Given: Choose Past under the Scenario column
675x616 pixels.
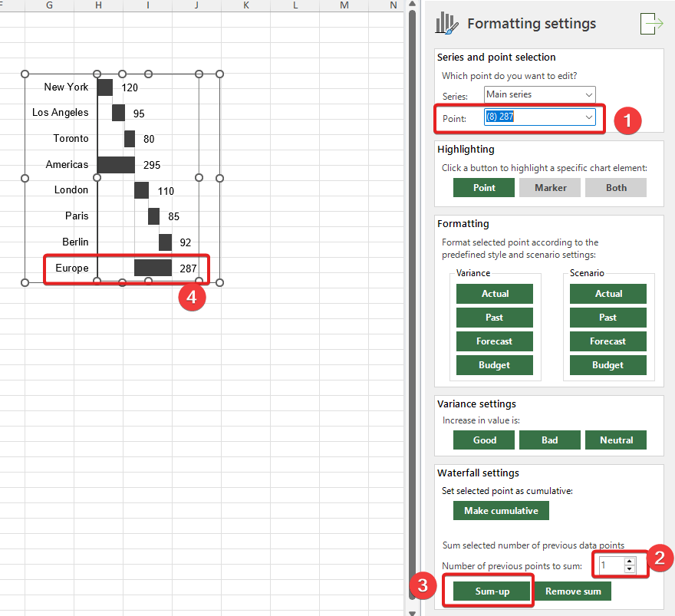Looking at the screenshot, I should 607,318.
